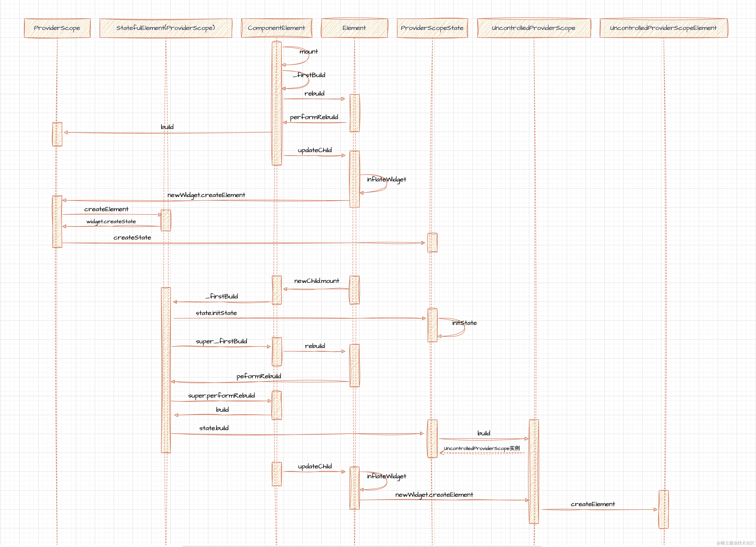
Task: Select the UncontrolledProviderScope实例 return label
Action: 481,448
